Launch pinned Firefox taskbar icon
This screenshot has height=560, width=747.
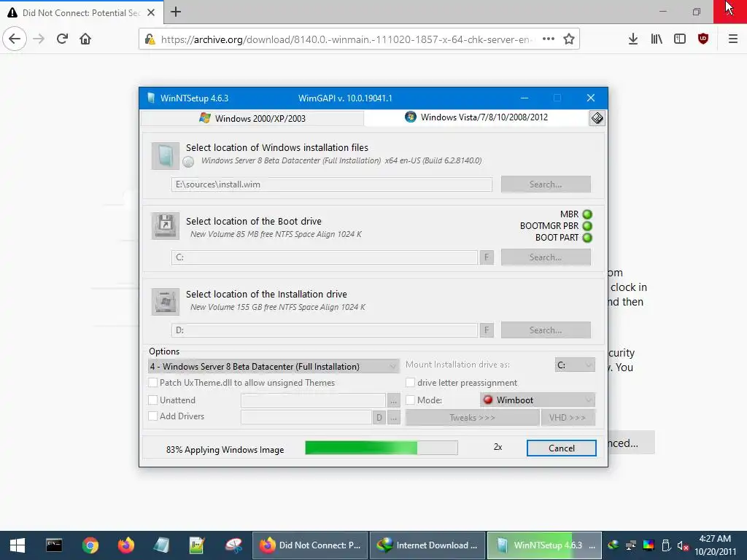[x=125, y=545]
